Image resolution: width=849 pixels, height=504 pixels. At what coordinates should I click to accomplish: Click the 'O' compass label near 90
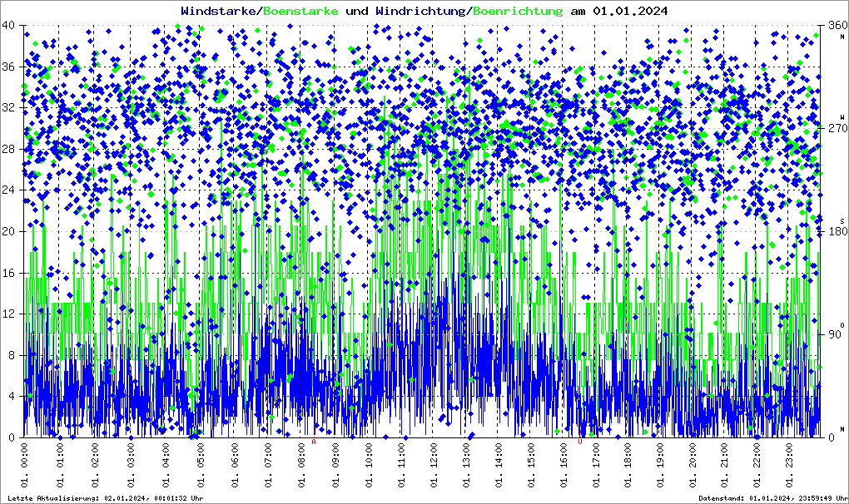tap(842, 324)
